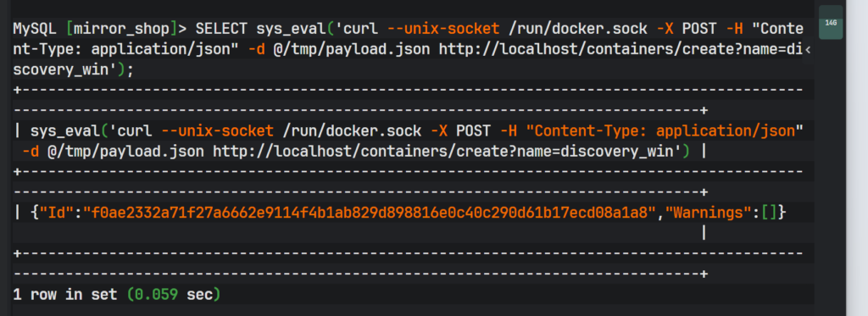Click the MySQL [mirror_shop]> prompt
Image resolution: width=868 pixels, height=316 pixels.
point(100,29)
